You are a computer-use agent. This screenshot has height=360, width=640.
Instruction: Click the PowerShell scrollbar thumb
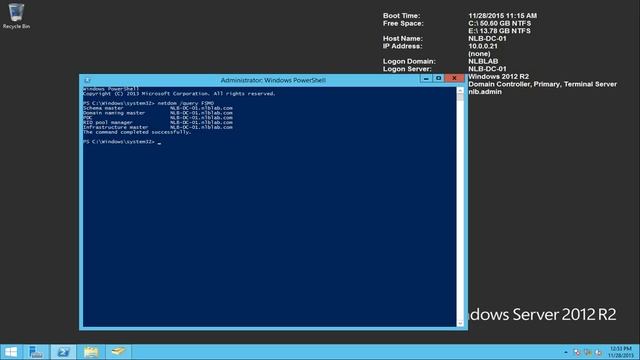coord(460,98)
